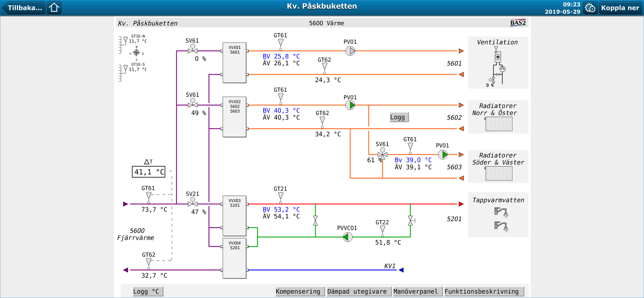Viewport: 644px width, 298px height.
Task: Open heat exchanger VVX04 5201
Action: pos(235,258)
